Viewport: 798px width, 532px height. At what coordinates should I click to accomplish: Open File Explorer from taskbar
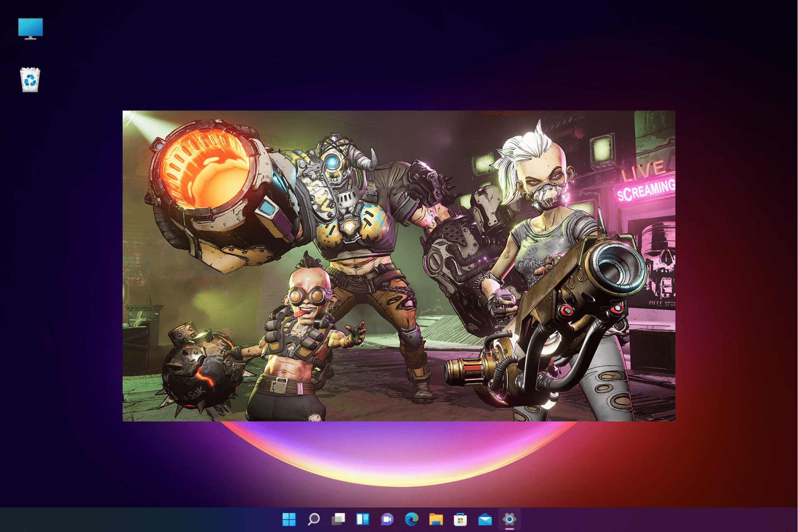436,519
